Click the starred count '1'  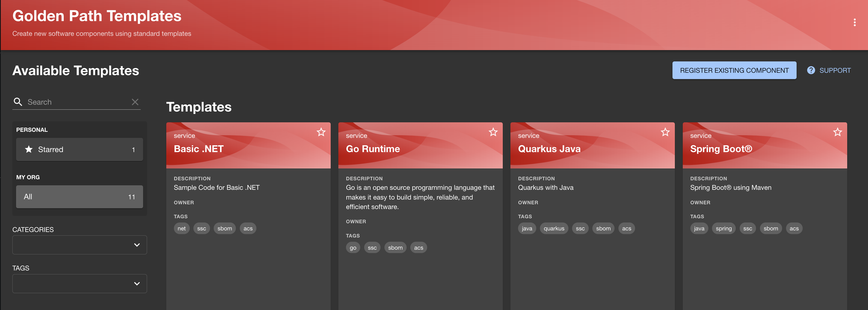point(133,150)
